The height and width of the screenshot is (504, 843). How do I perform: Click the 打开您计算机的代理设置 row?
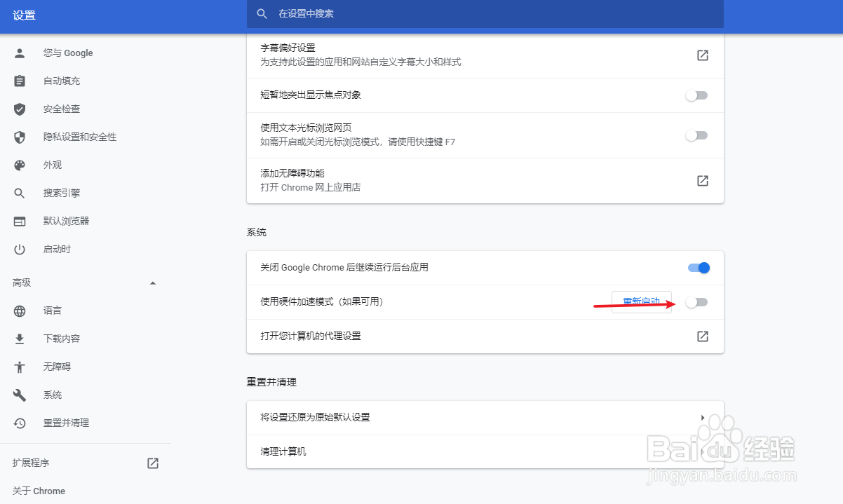485,336
